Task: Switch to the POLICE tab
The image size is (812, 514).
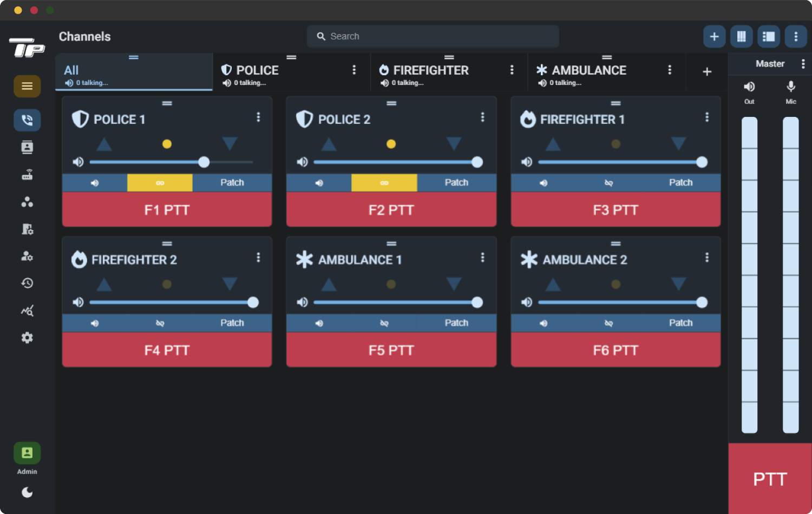Action: click(257, 70)
